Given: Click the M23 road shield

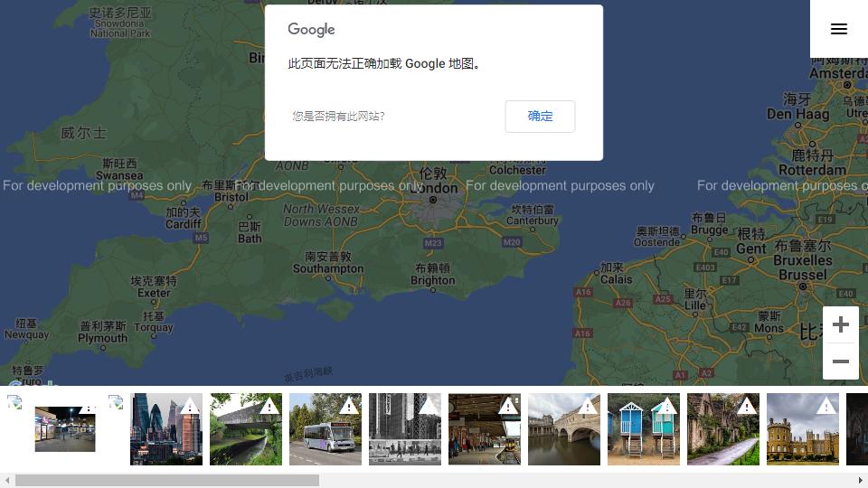Looking at the screenshot, I should [x=433, y=243].
